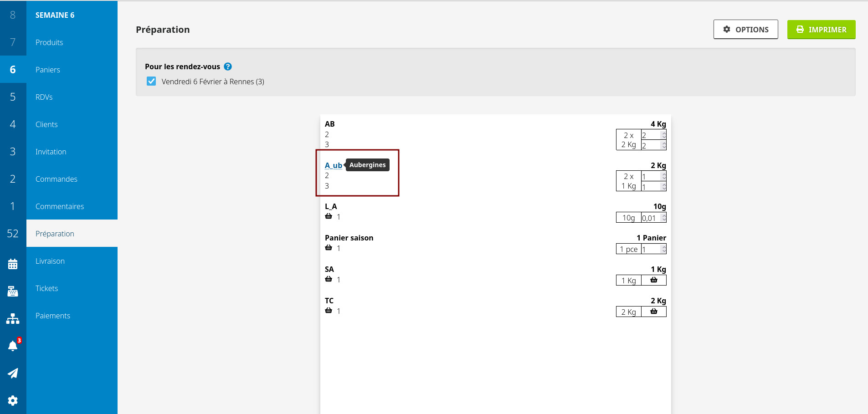Adjust the first AB quantity stepper
The width and height of the screenshot is (868, 414).
pos(664,135)
